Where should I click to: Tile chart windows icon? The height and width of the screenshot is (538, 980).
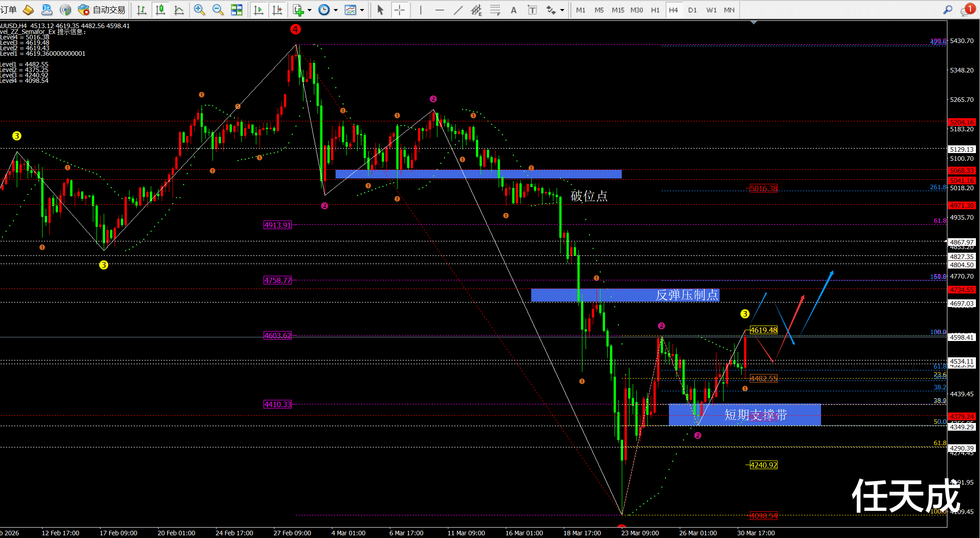(x=236, y=10)
